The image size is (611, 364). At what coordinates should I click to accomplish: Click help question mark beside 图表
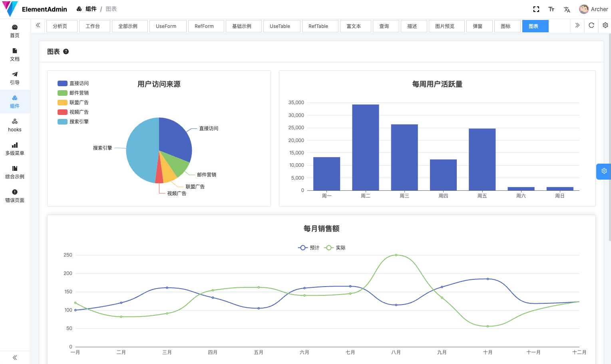click(x=66, y=51)
